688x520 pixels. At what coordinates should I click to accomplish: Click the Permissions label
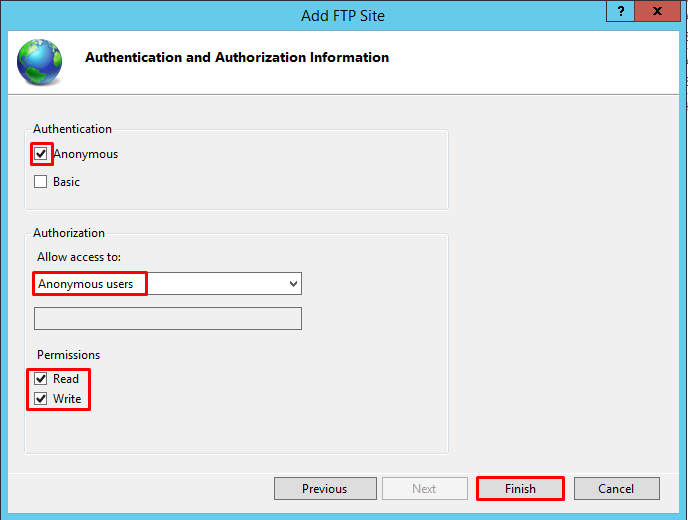(x=69, y=355)
